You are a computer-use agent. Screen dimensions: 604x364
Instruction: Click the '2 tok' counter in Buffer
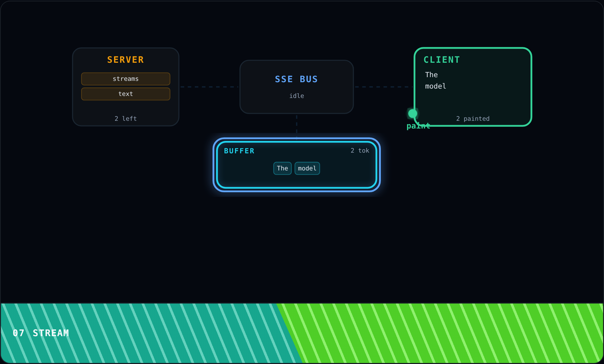360,151
